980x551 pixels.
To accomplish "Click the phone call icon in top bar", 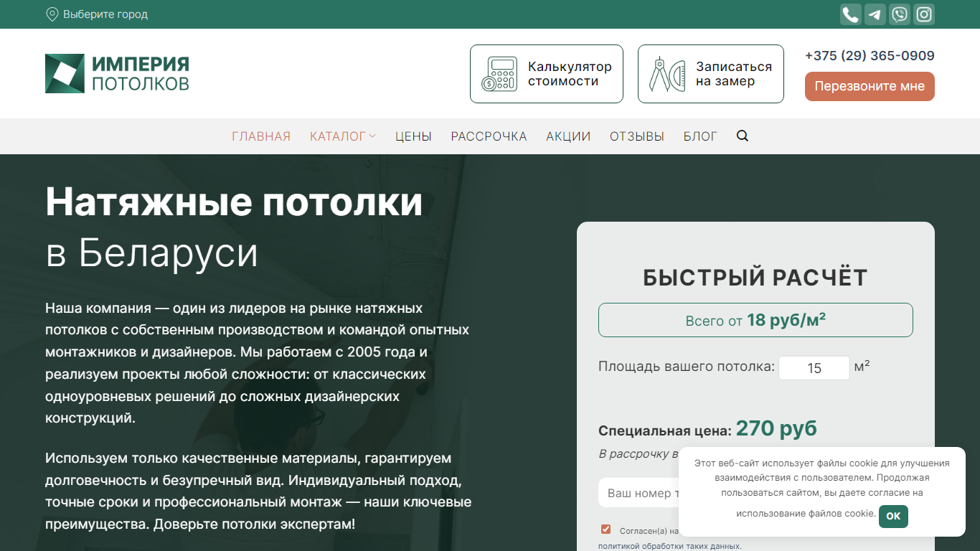I will point(851,14).
